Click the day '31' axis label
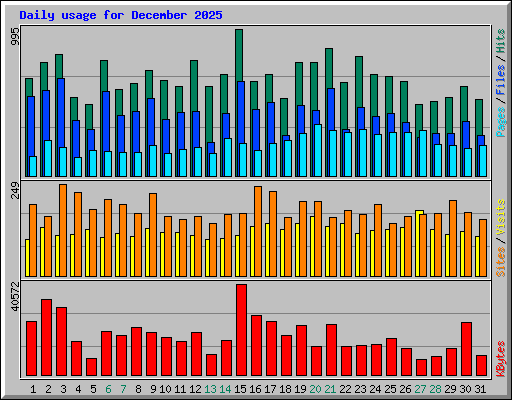This screenshot has height=400, width=512. pos(480,389)
